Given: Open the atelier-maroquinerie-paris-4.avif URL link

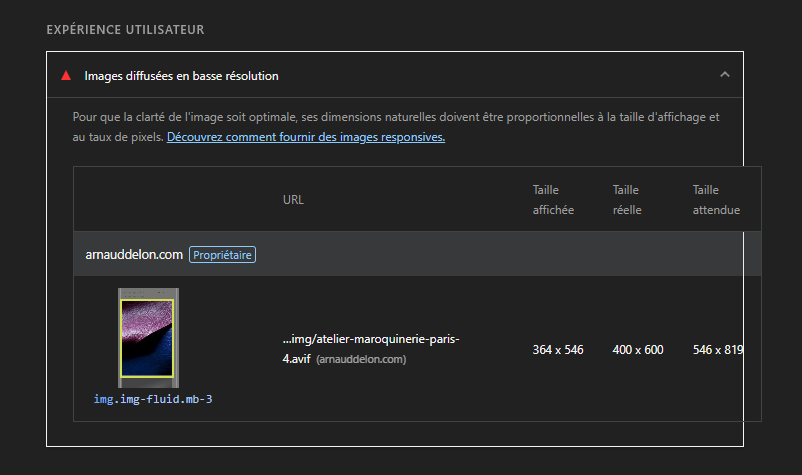Looking at the screenshot, I should coord(371,339).
